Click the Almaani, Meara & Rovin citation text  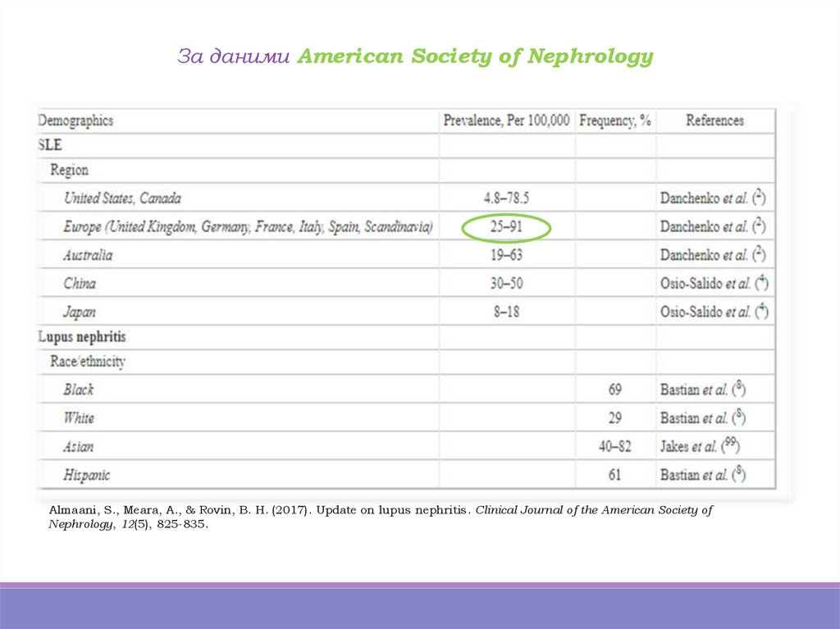(381, 517)
